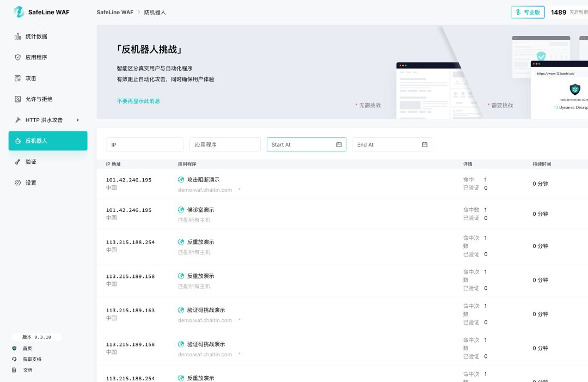The height and width of the screenshot is (382, 588).
Task: Click the 防机器人 breadcrumb text
Action: [x=155, y=12]
